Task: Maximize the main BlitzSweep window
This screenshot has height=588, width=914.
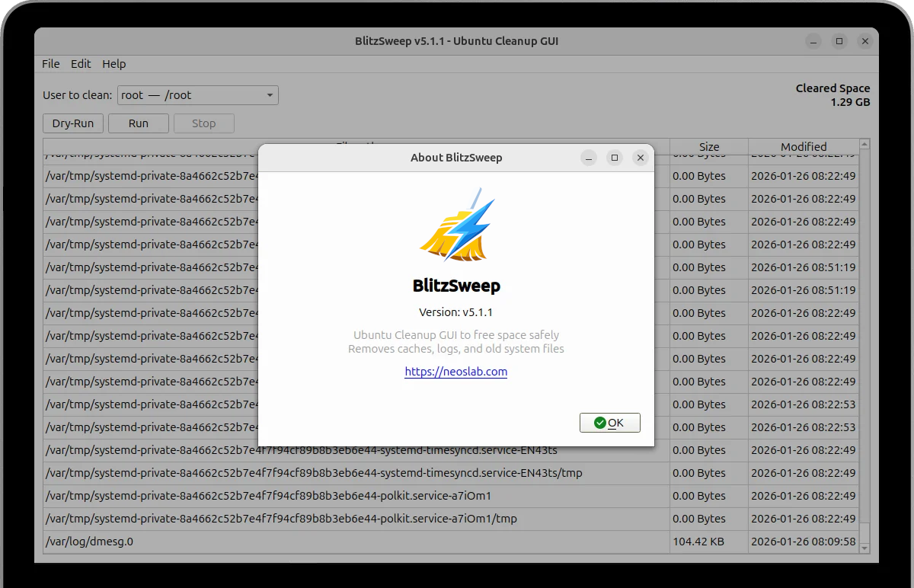Action: pos(839,41)
